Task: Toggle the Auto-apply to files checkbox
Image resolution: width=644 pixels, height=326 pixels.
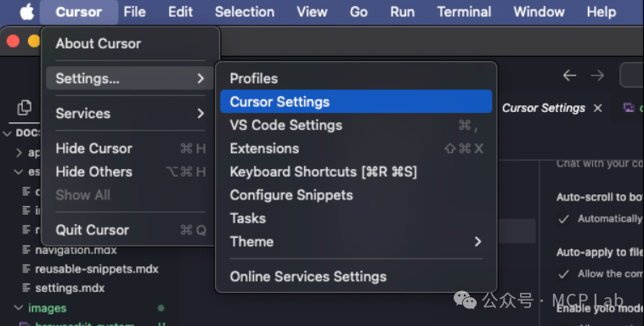Action: [564, 274]
